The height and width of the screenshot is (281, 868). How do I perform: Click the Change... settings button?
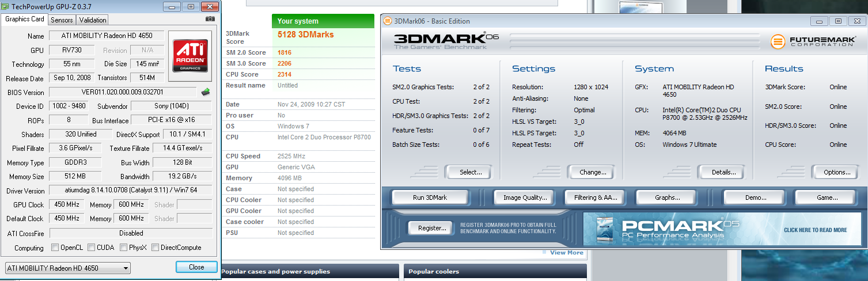(x=593, y=172)
